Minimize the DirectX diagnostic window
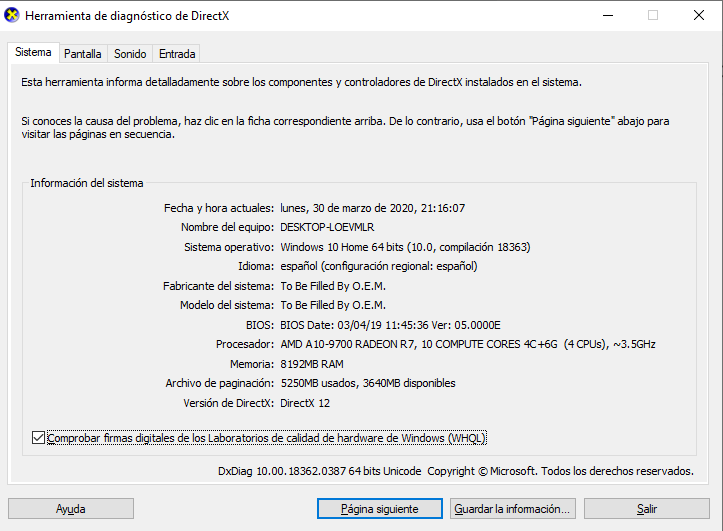Viewport: 723px width, 531px height. (x=608, y=15)
